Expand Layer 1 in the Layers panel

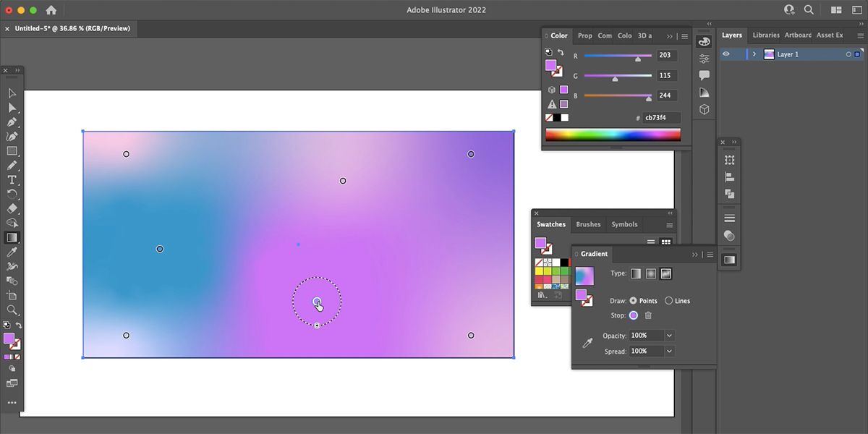(754, 54)
